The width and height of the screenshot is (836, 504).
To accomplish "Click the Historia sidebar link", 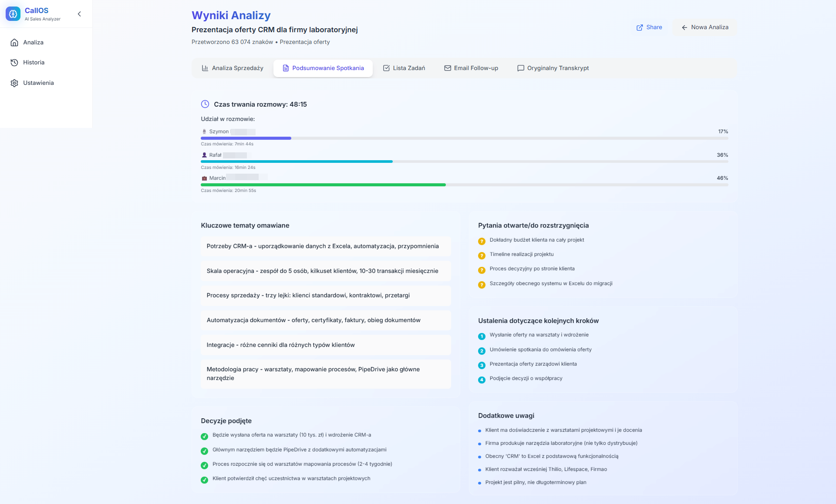I will (34, 62).
